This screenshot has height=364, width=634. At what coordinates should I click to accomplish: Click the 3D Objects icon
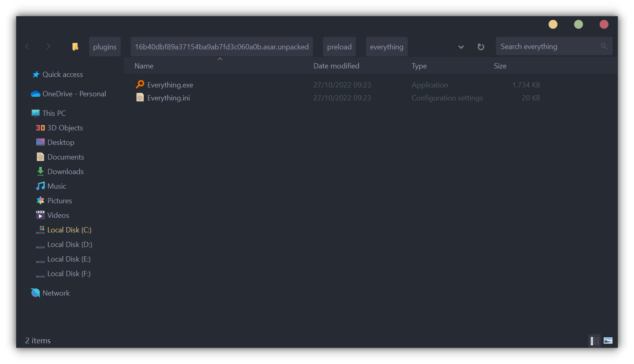[x=40, y=128]
